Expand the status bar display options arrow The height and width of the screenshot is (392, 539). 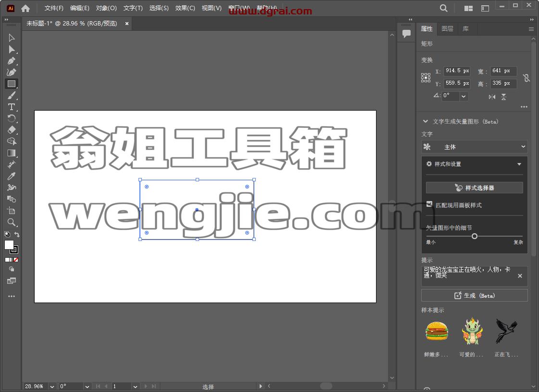click(x=261, y=386)
